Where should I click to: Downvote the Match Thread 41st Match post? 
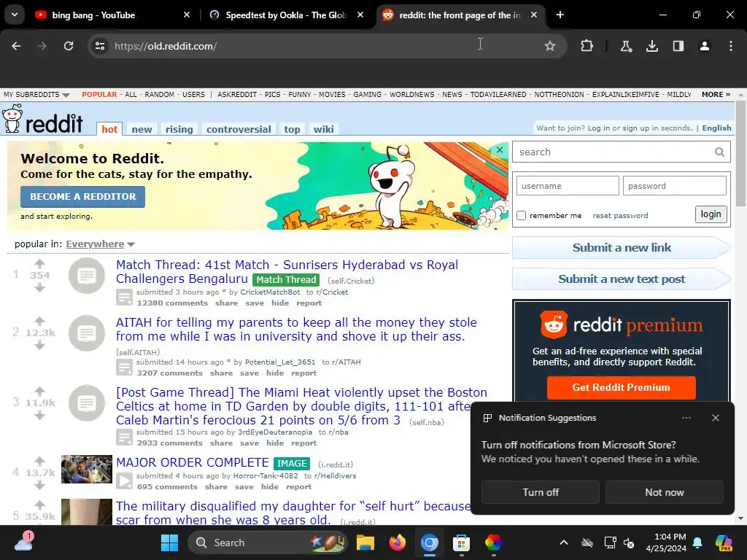coord(39,287)
